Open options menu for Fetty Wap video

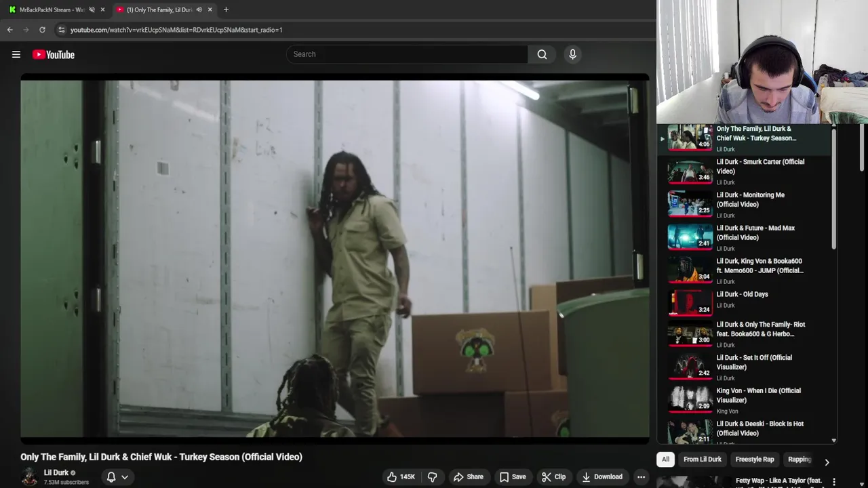(x=834, y=481)
